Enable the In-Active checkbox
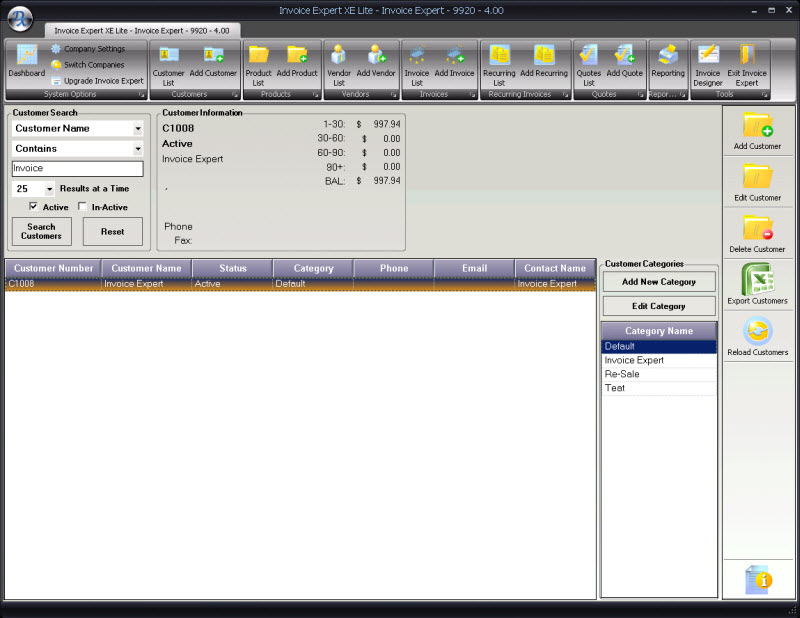Viewport: 800px width, 618px height. pos(82,206)
